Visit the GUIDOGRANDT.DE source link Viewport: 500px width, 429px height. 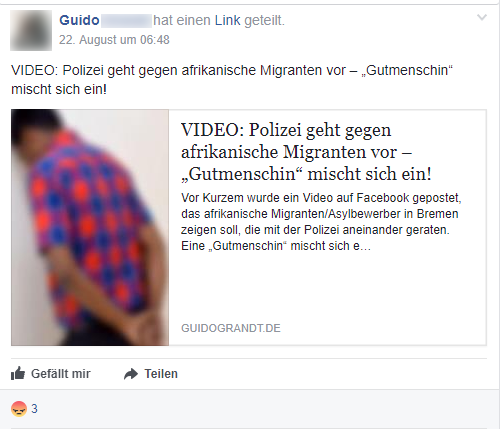231,328
